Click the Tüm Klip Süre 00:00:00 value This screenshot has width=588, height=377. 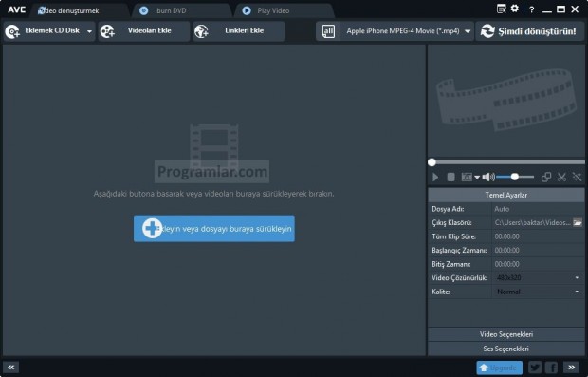(x=507, y=236)
